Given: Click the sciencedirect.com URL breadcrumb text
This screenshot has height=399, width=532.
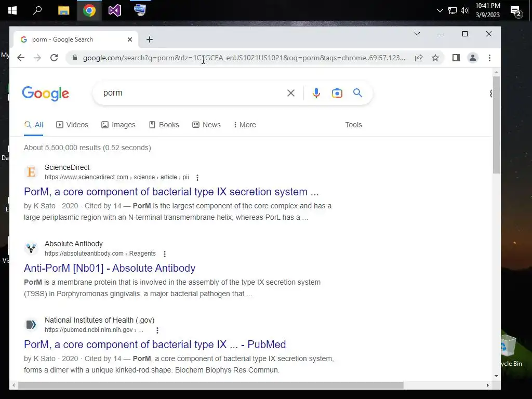Looking at the screenshot, I should [x=117, y=177].
